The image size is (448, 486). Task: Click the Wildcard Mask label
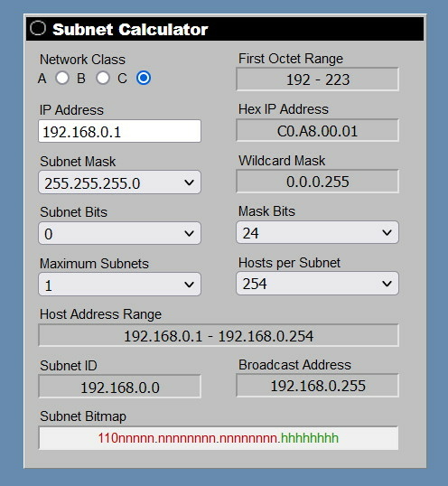click(282, 161)
